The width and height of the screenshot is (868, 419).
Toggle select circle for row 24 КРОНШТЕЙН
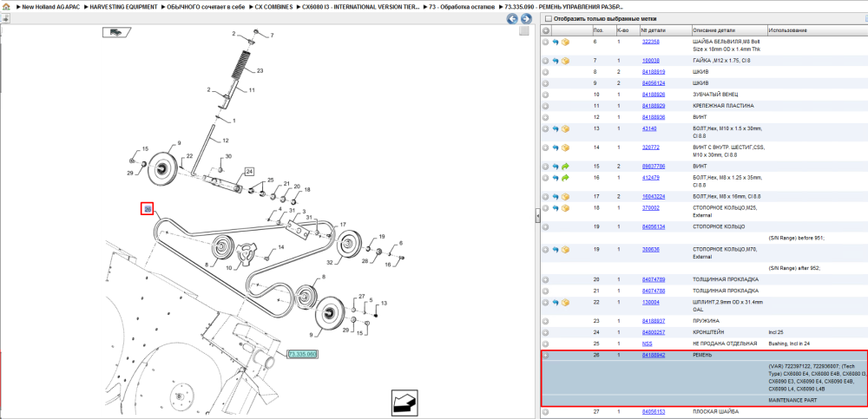tap(545, 332)
